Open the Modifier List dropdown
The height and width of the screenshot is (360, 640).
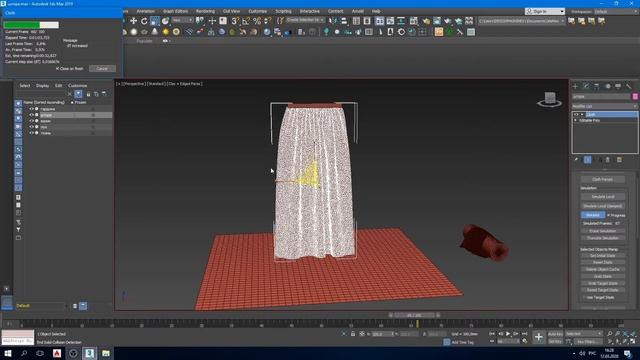pos(604,106)
